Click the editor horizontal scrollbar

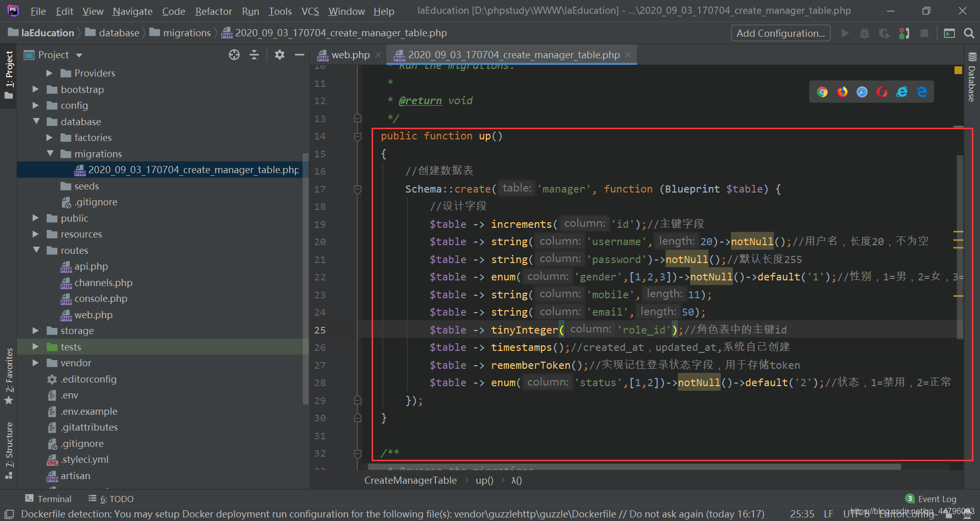pyautogui.click(x=635, y=466)
